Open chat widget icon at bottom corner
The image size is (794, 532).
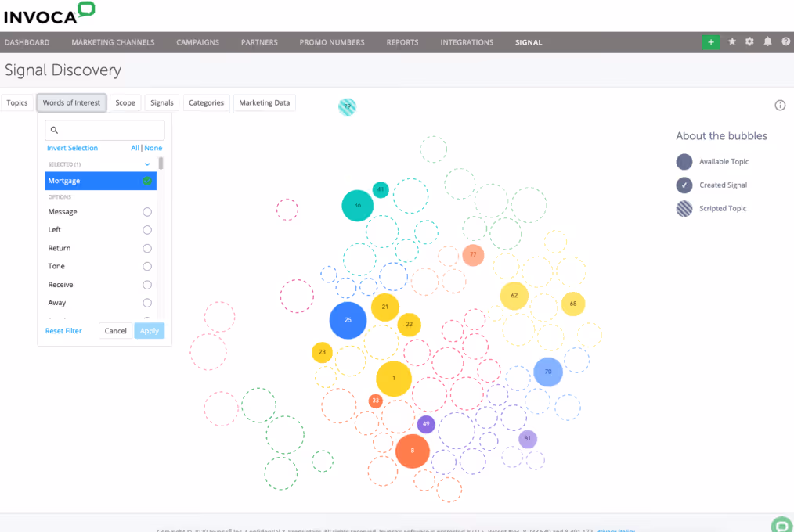[x=781, y=524]
